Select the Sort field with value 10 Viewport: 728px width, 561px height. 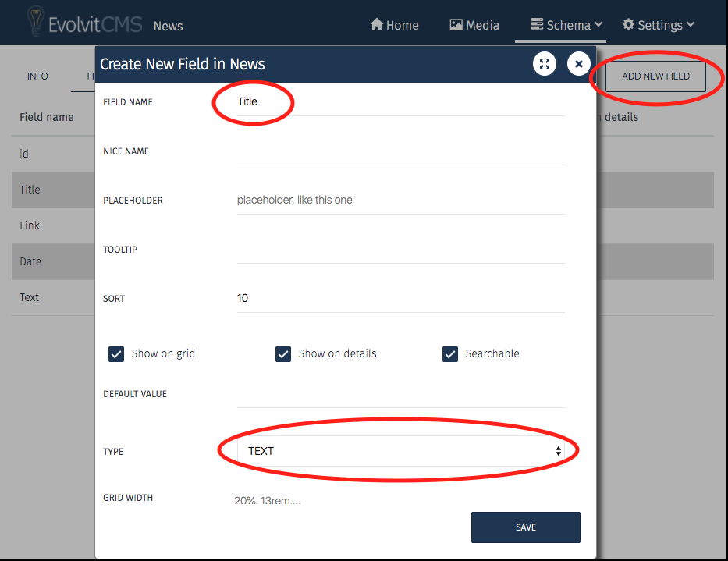click(x=401, y=299)
